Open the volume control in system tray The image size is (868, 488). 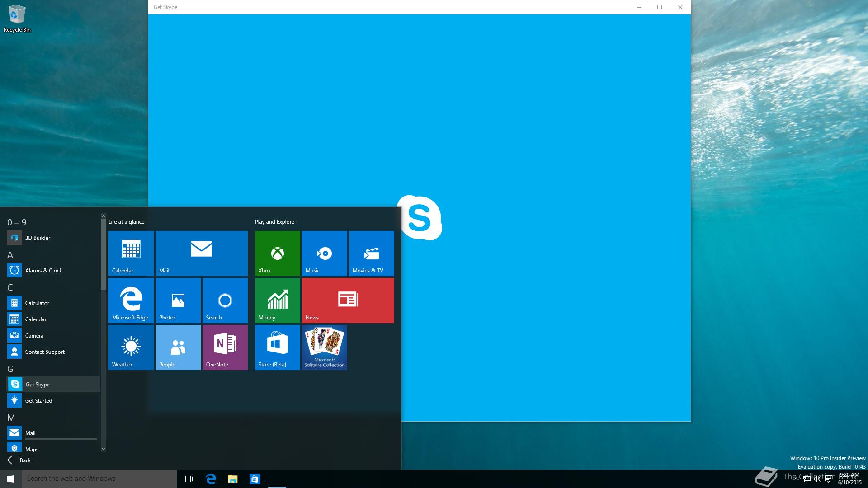[x=818, y=479]
